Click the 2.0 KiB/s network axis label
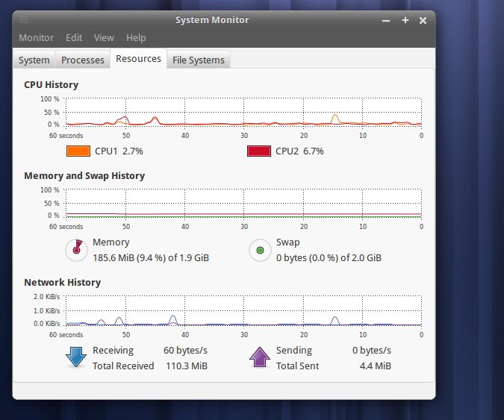This screenshot has width=504, height=420. [x=46, y=297]
